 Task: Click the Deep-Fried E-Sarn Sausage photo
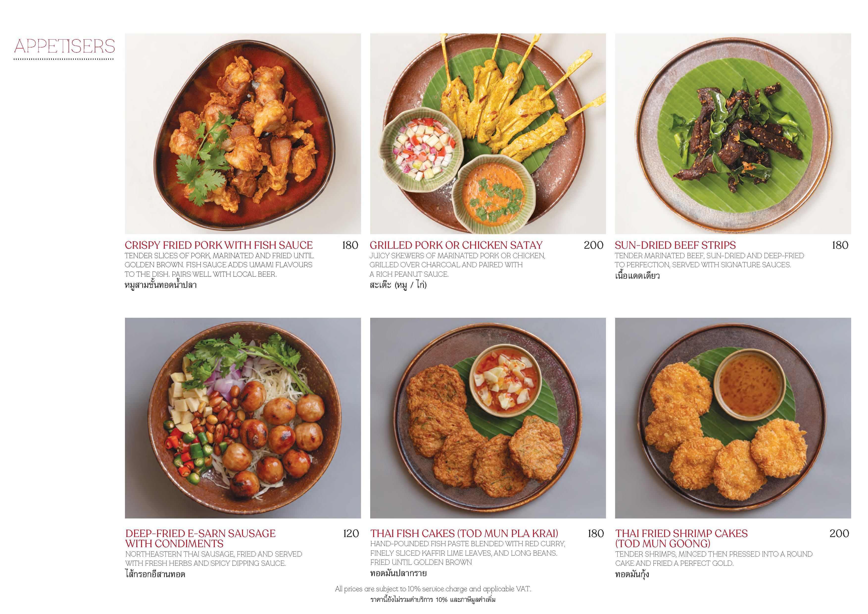[x=243, y=418]
